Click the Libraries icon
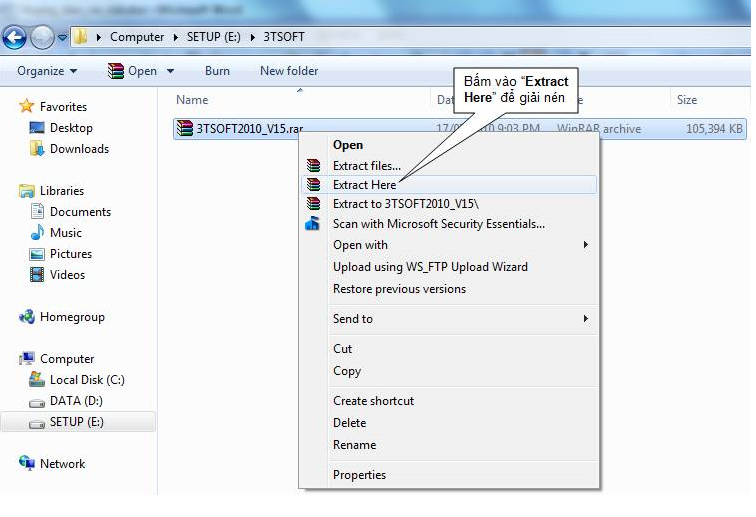756x517 pixels. tap(27, 191)
